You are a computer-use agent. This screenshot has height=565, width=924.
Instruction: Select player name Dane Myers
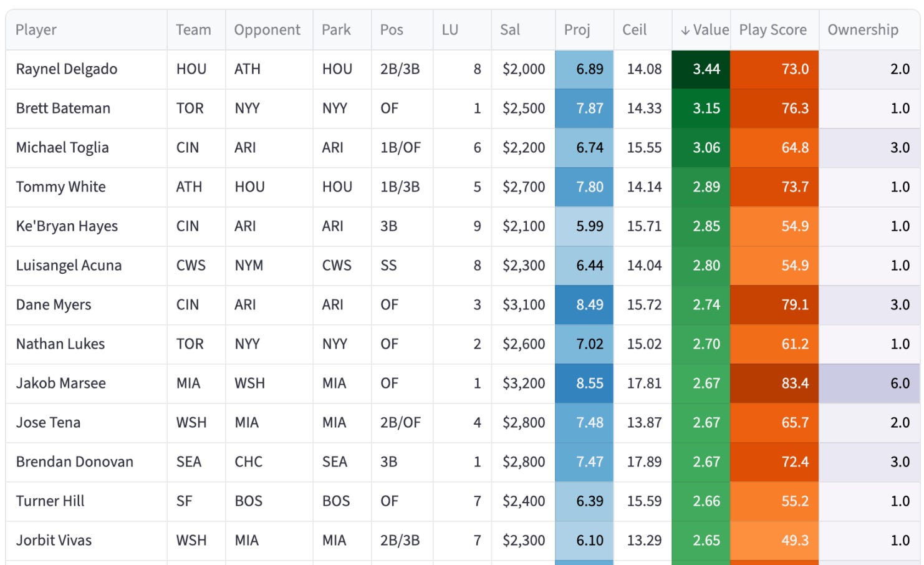[x=54, y=305]
